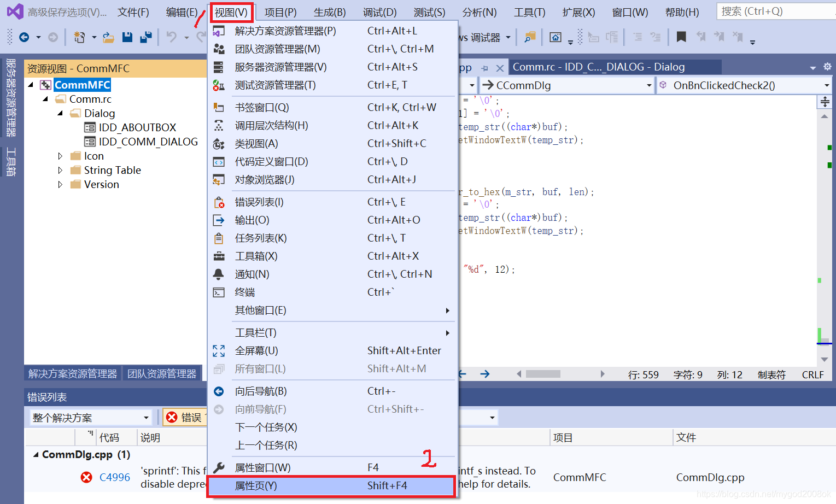This screenshot has height=504, width=836.
Task: Click the navigate backward toolbar arrow
Action: pos(24,37)
